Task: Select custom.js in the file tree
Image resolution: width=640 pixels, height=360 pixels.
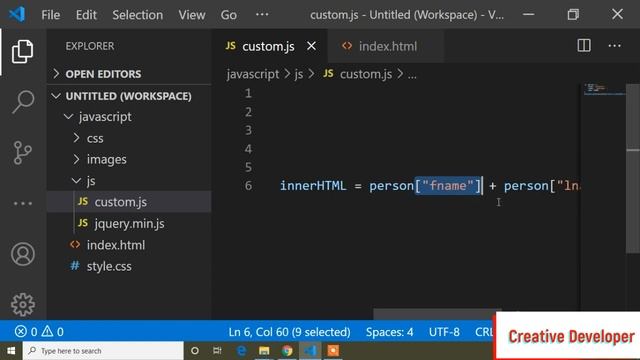Action: (x=129, y=202)
